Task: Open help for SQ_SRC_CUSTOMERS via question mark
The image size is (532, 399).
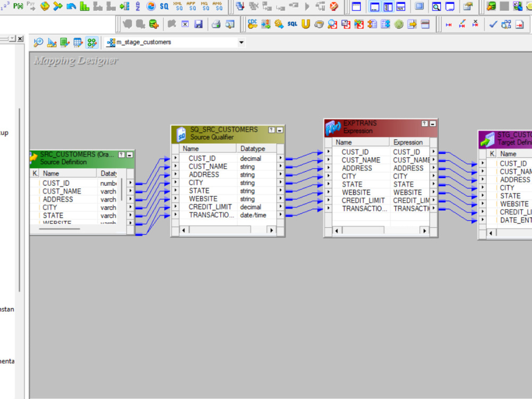Action: coord(271,130)
